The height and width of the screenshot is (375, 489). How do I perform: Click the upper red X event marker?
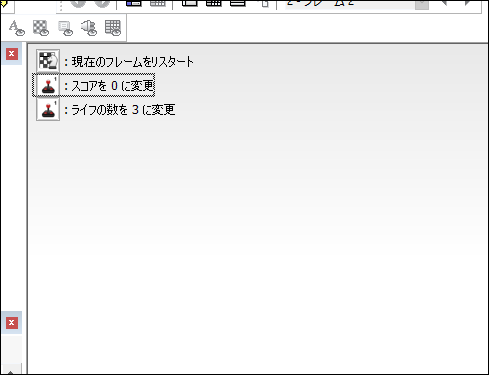click(x=12, y=54)
